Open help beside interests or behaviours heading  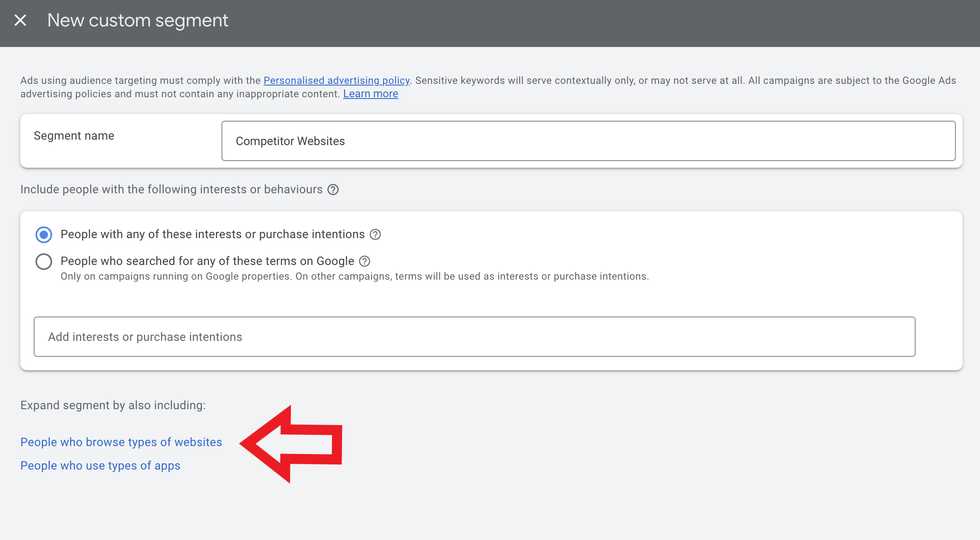[x=332, y=190]
